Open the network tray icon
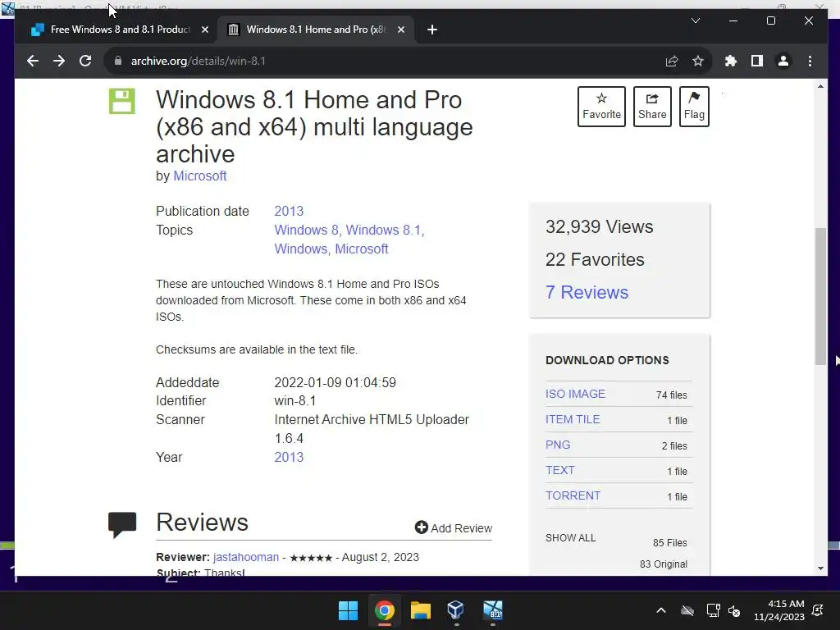The width and height of the screenshot is (840, 630). click(x=713, y=610)
